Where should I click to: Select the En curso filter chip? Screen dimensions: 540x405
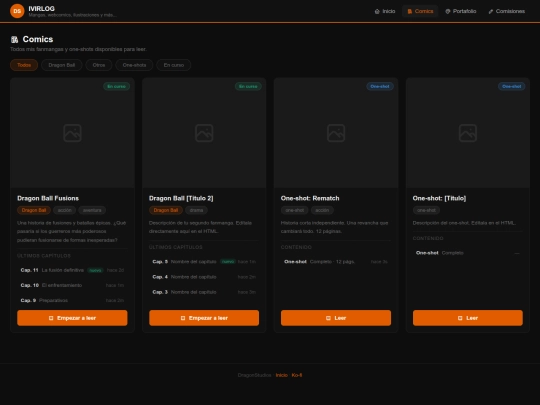coord(174,65)
